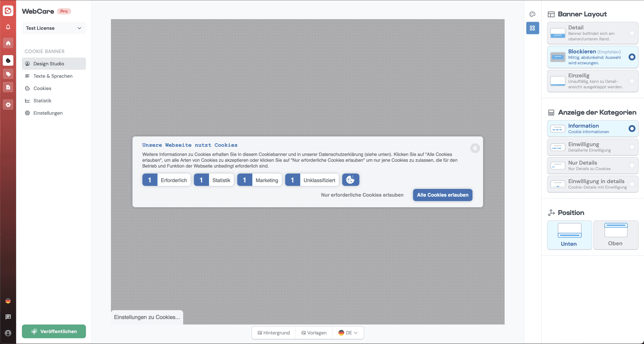
Task: Open Texte & Sprachen menu item
Action: [x=53, y=76]
